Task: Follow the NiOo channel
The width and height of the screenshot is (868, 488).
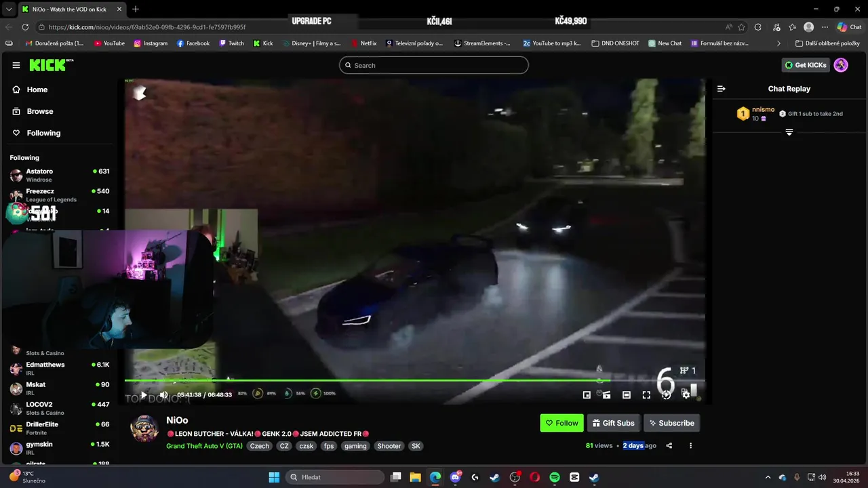Action: pos(561,423)
